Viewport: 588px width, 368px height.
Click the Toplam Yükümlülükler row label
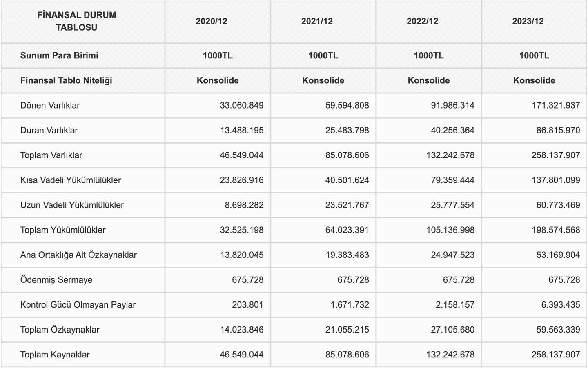pos(63,230)
